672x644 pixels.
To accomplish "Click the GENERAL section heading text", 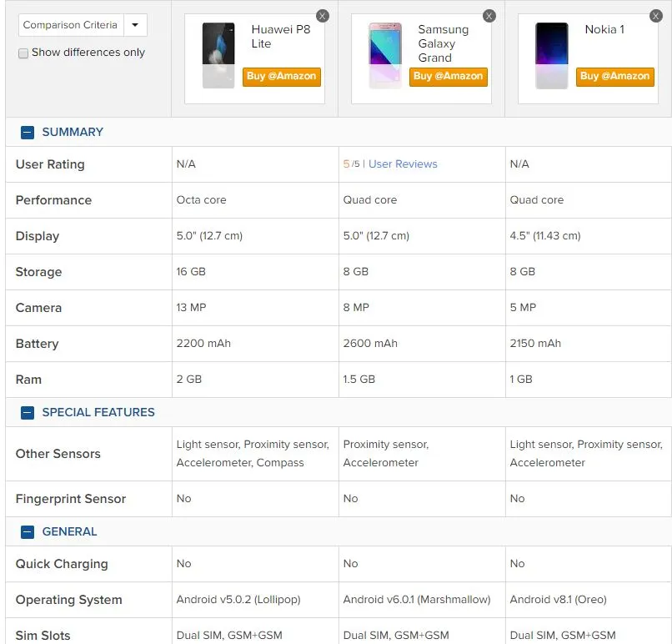I will [x=69, y=531].
